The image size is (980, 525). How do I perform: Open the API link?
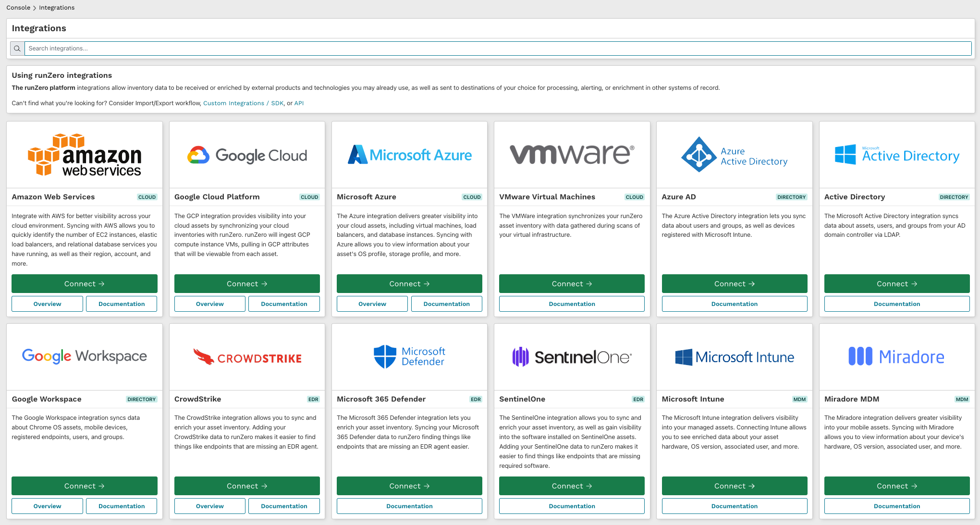click(299, 103)
